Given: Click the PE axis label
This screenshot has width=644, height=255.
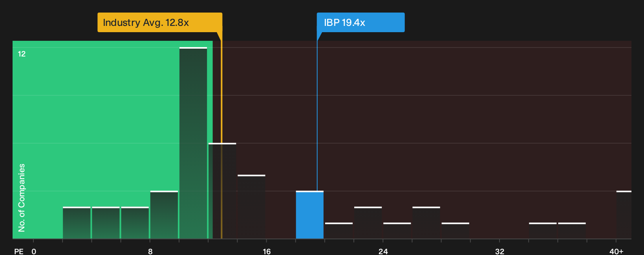Looking at the screenshot, I should tap(19, 251).
